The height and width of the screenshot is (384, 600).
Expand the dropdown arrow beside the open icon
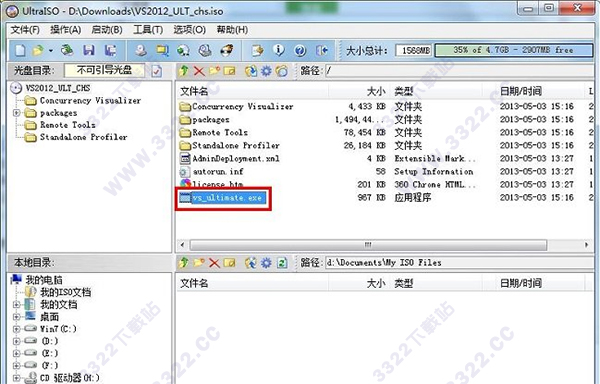[x=51, y=50]
